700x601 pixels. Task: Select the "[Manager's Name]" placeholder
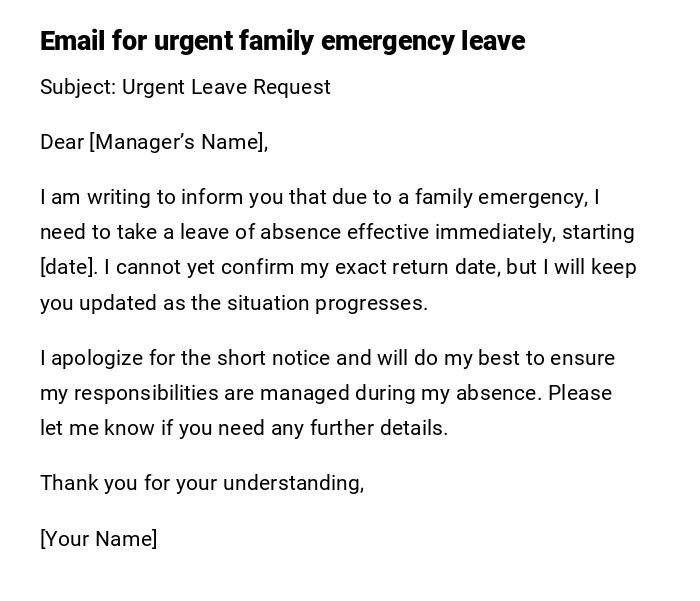(x=178, y=142)
